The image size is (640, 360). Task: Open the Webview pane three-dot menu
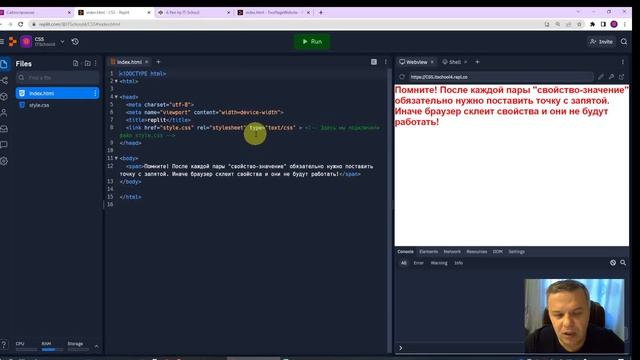623,62
